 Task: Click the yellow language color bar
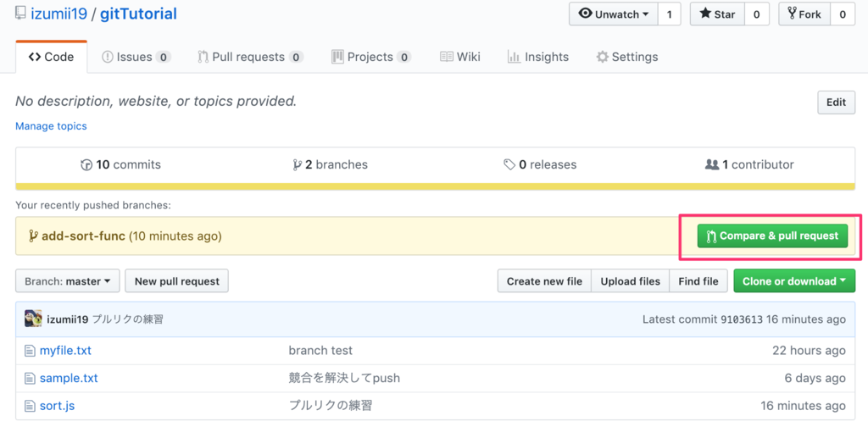[435, 187]
